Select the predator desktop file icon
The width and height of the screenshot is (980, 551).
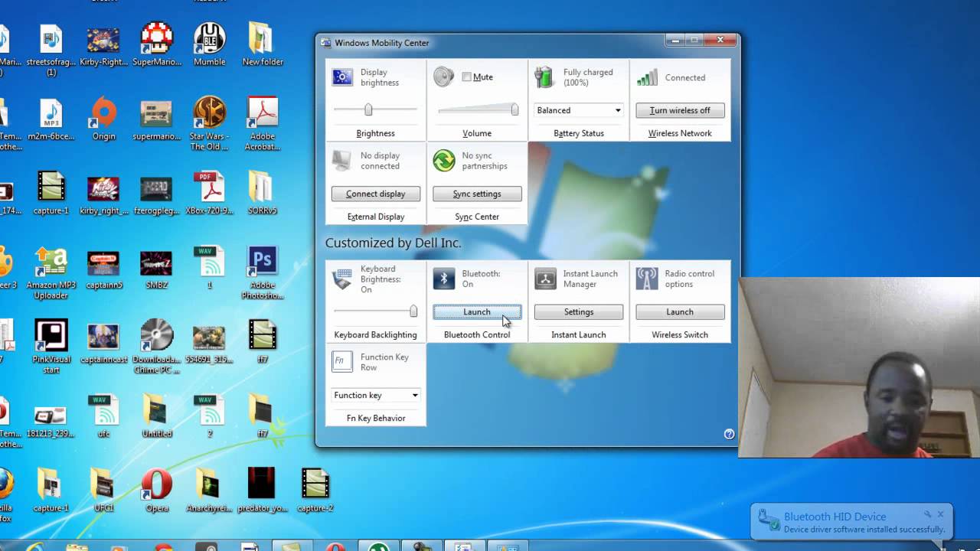pyautogui.click(x=262, y=491)
